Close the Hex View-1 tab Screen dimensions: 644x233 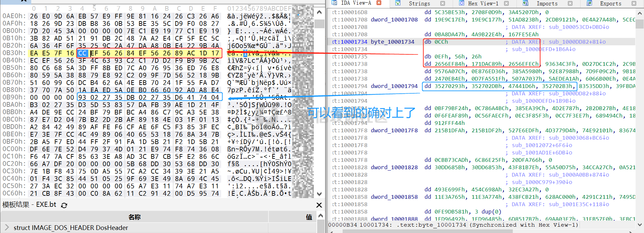(506, 3)
